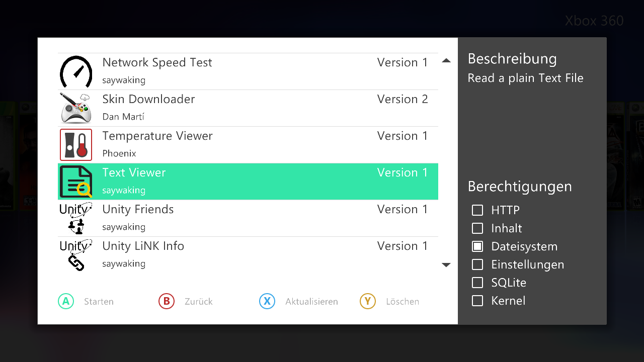
Task: Toggle the Inhalt permission checkbox
Action: click(x=477, y=228)
